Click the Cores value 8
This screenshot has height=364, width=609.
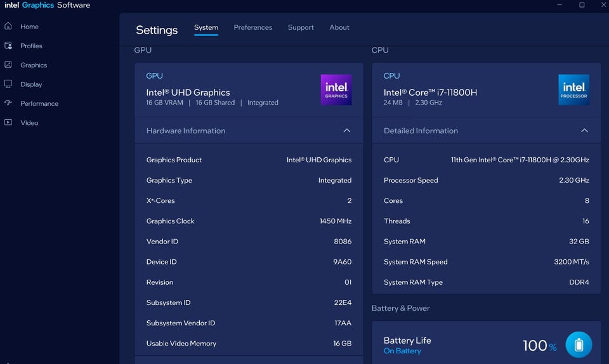587,200
